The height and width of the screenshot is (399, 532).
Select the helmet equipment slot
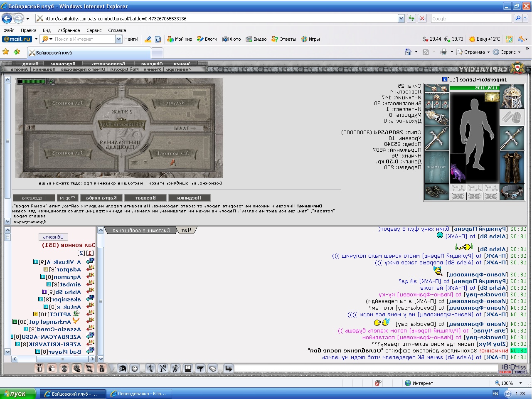point(511,96)
